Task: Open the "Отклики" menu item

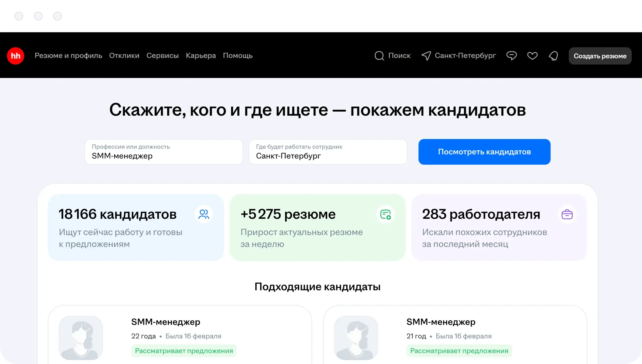Action: pyautogui.click(x=124, y=56)
